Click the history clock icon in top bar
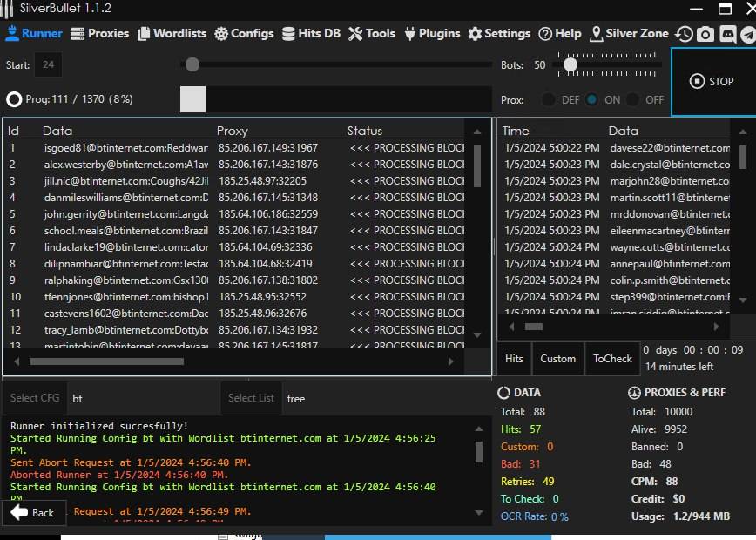Screen dimensions: 756x540 (685, 34)
